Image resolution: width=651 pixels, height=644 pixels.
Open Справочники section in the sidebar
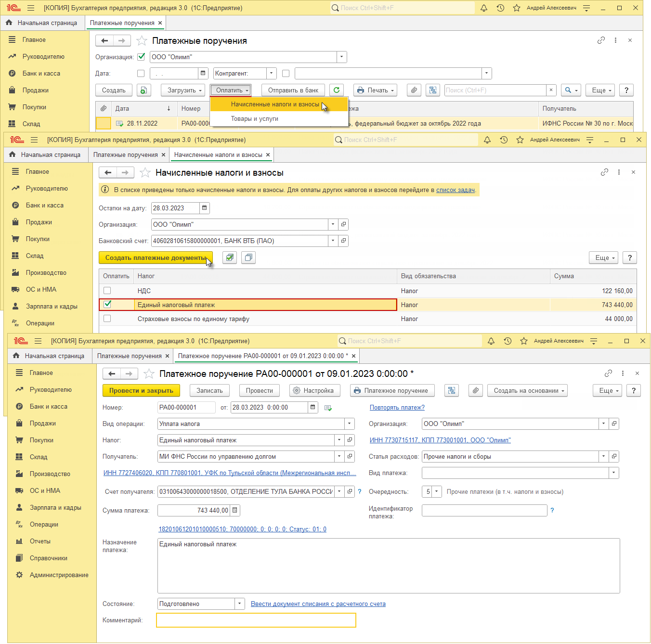(48, 558)
